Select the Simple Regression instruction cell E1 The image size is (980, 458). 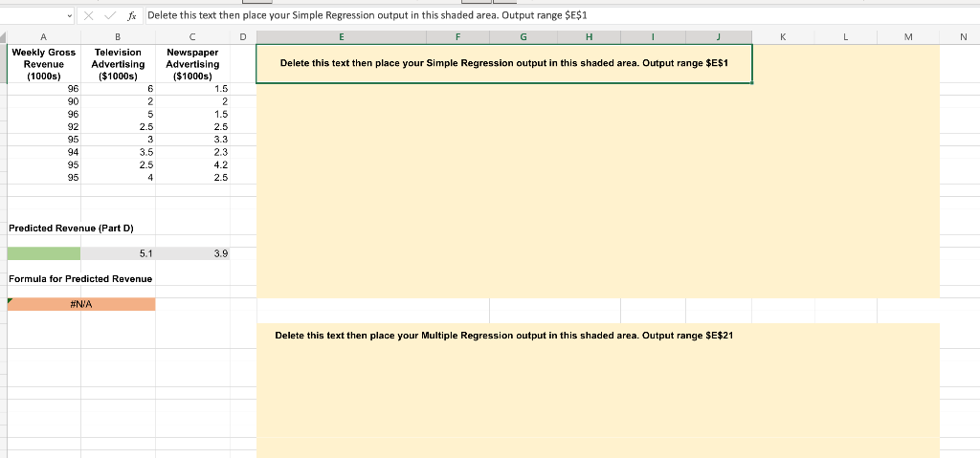pos(503,64)
